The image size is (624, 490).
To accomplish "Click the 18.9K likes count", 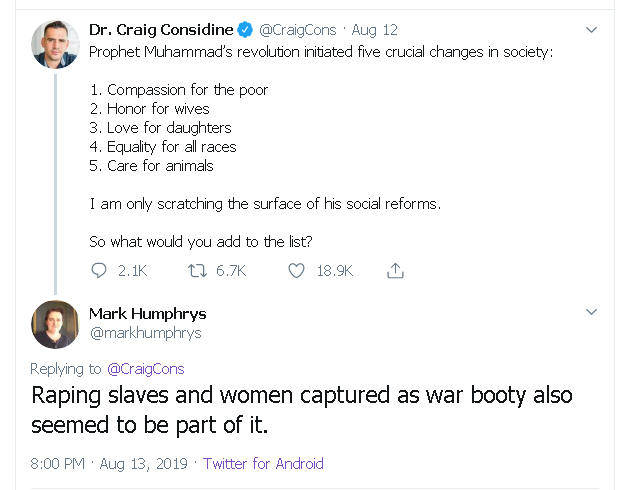I will (335, 270).
